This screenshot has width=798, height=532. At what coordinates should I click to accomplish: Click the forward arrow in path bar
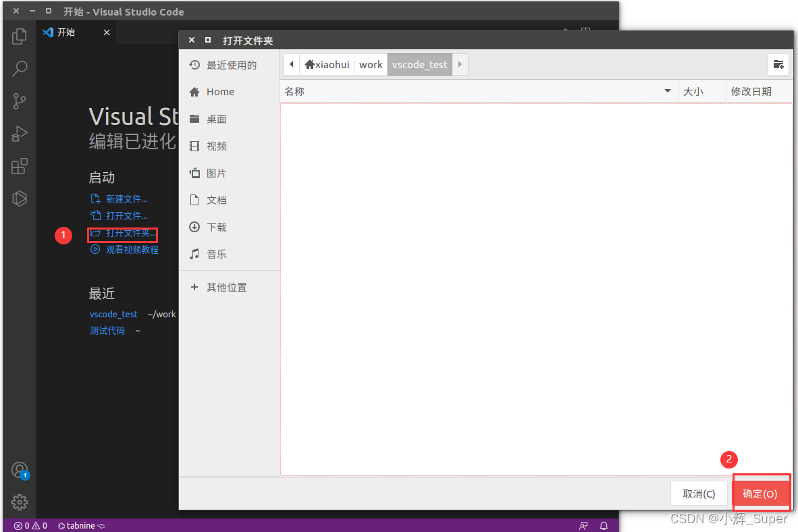[x=460, y=64]
